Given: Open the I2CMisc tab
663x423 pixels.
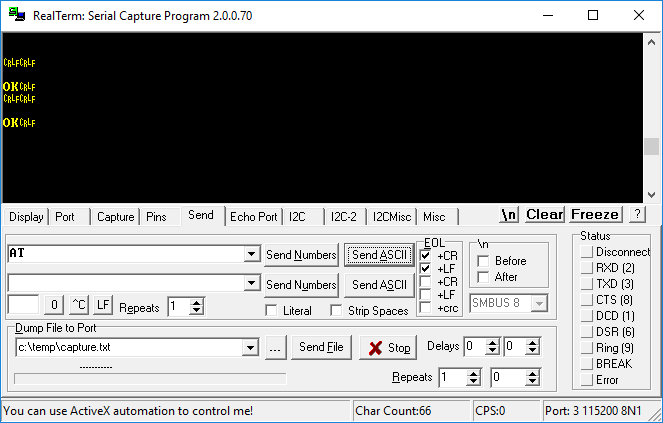Looking at the screenshot, I should pos(392,217).
